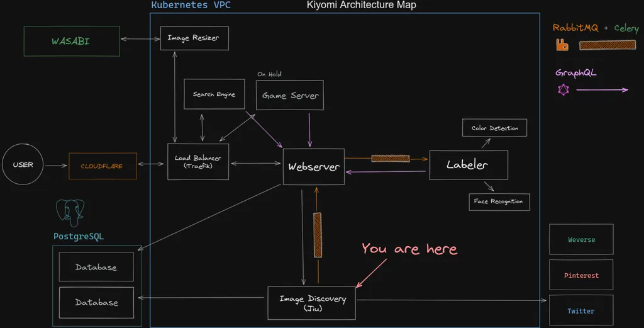Select the WASABI storage box
Image resolution: width=644 pixels, height=328 pixels.
[72, 41]
